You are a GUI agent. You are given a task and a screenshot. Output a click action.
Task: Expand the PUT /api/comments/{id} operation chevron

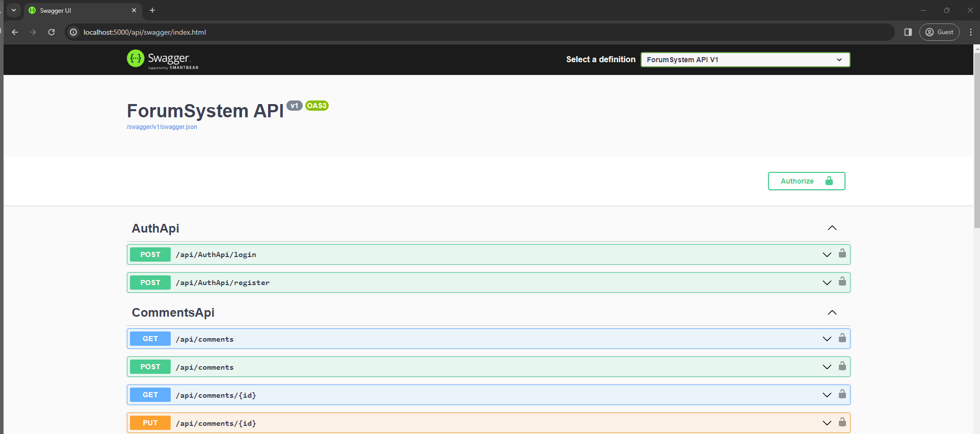827,423
